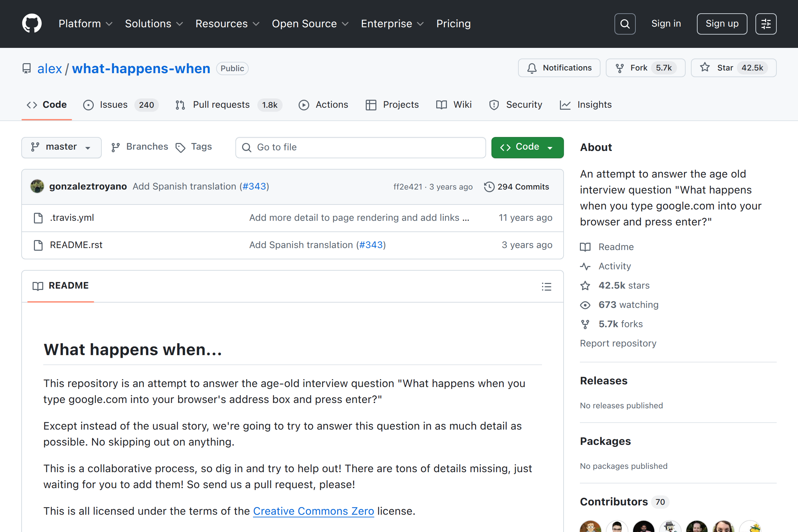Open README outline list icon
The image size is (798, 532).
(546, 287)
